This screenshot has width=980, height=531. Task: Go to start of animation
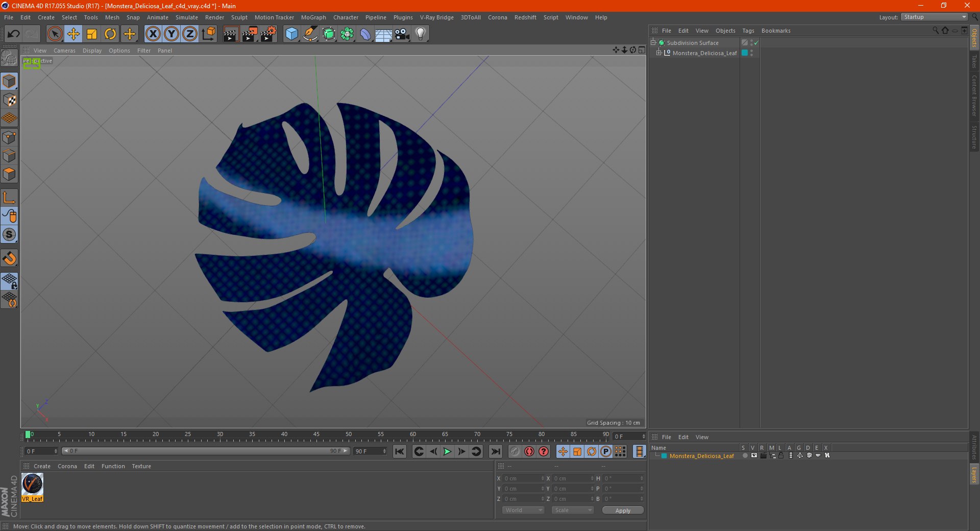400,451
